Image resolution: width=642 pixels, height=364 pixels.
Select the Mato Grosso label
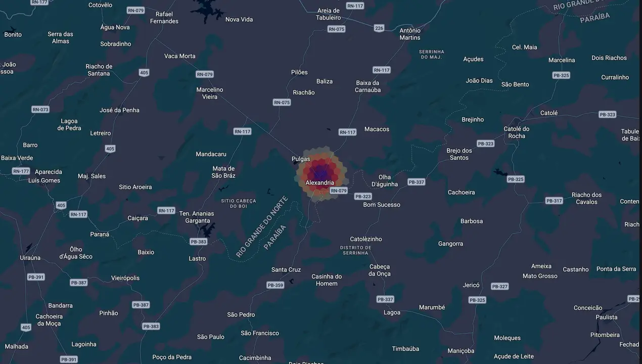[x=540, y=276]
